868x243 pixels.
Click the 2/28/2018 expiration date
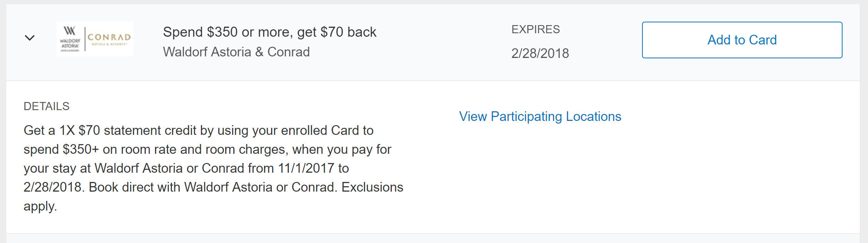[540, 53]
